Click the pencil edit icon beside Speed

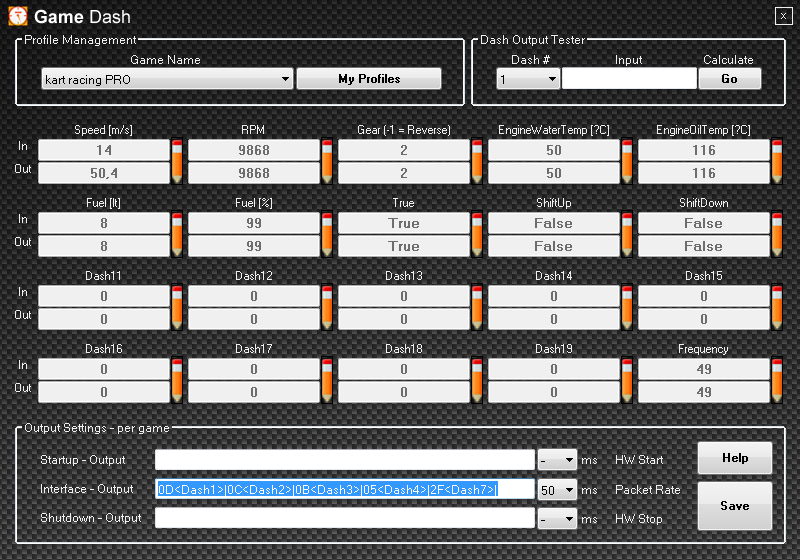[x=177, y=161]
